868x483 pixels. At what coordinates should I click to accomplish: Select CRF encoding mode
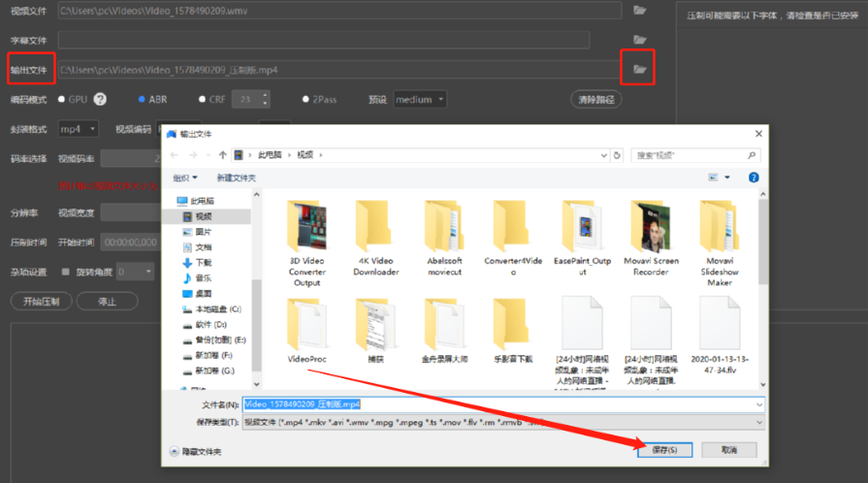202,99
